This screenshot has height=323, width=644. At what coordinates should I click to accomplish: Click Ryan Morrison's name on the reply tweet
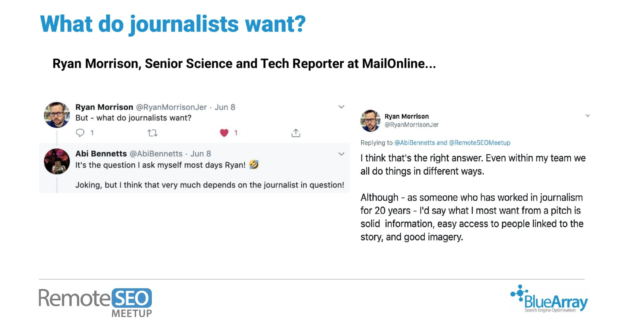[x=406, y=116]
